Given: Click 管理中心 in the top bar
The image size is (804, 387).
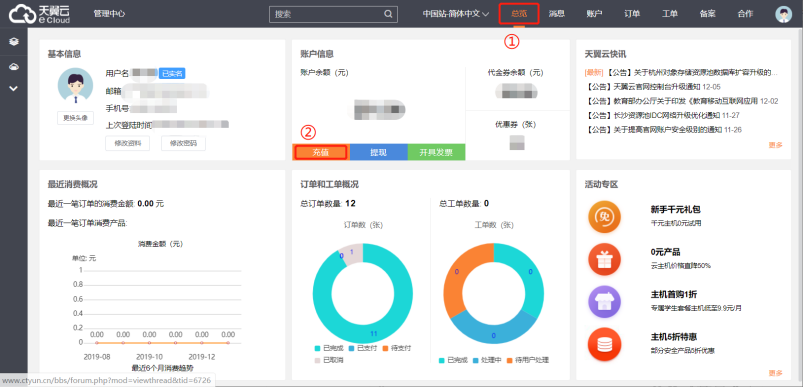Looking at the screenshot, I should tap(109, 14).
